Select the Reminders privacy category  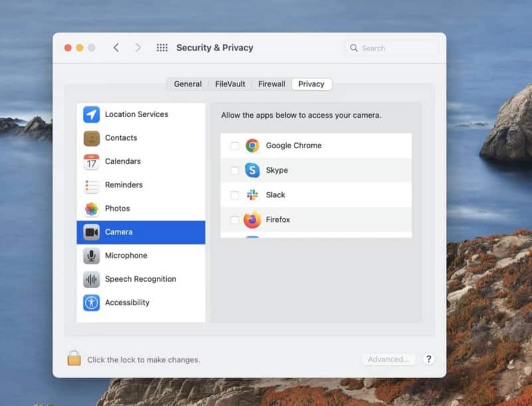pos(123,185)
